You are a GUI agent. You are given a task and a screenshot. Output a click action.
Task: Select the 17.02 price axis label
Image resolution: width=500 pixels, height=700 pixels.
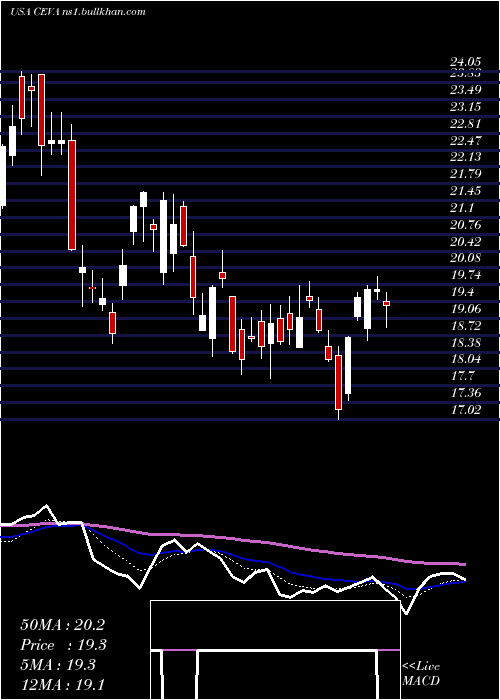click(x=465, y=410)
